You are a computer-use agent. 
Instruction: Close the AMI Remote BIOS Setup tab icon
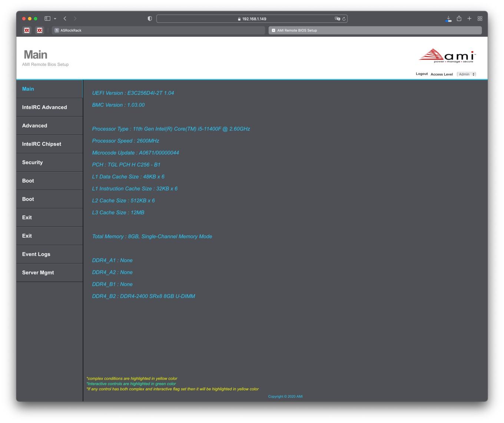(273, 30)
